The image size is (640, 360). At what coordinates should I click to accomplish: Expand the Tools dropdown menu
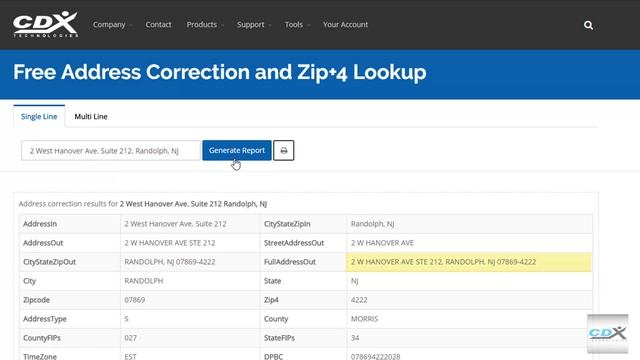[x=297, y=24]
